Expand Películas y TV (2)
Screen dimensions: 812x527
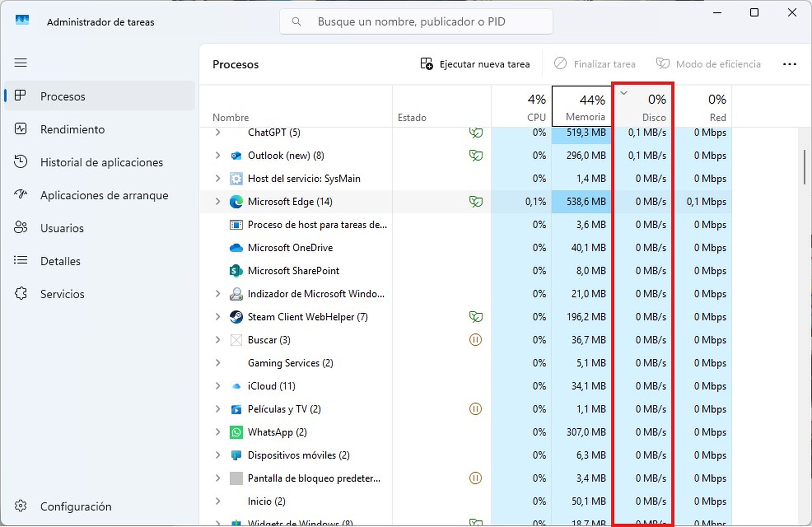click(218, 409)
